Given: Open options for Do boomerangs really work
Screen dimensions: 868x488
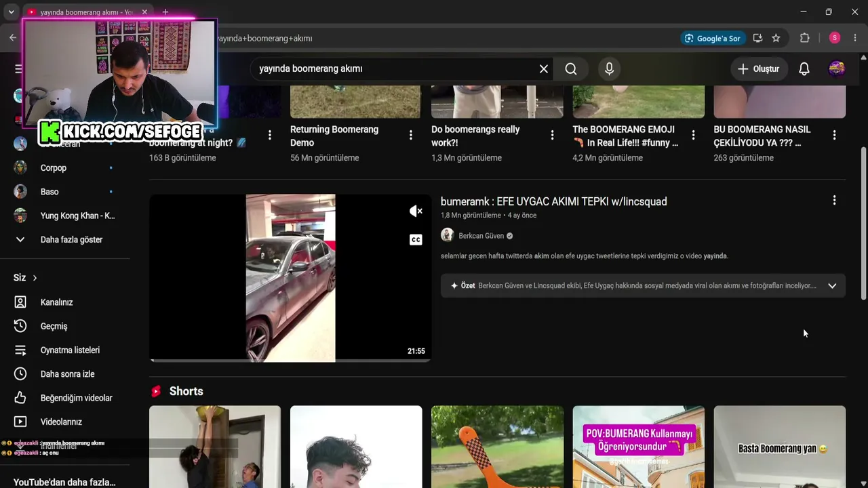Looking at the screenshot, I should (x=552, y=136).
